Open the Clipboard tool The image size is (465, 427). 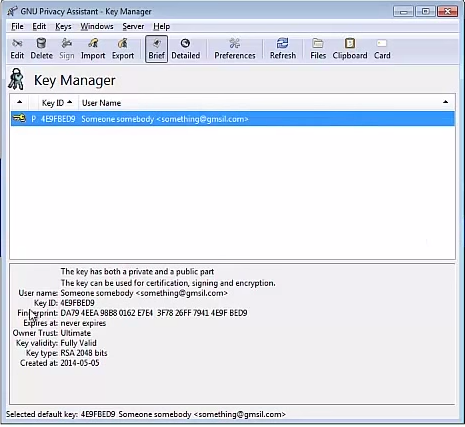(350, 49)
